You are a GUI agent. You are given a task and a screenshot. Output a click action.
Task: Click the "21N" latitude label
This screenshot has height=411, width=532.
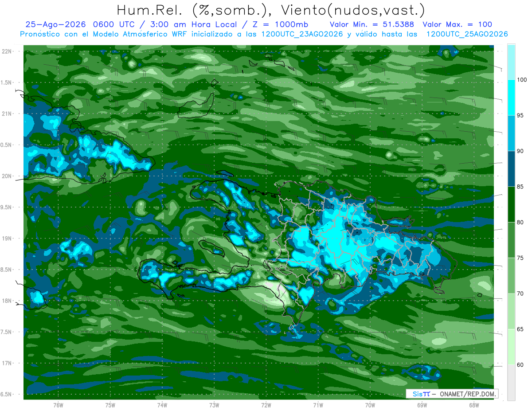[7, 114]
